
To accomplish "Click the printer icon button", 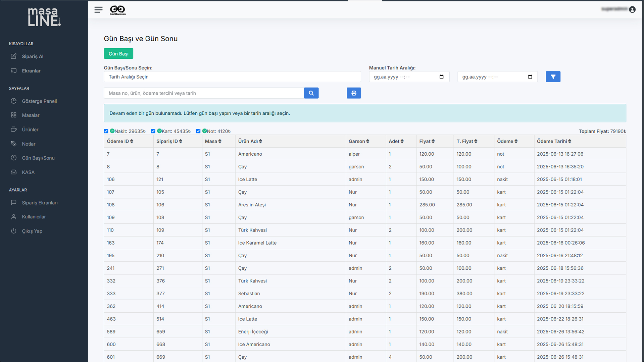I will (354, 93).
